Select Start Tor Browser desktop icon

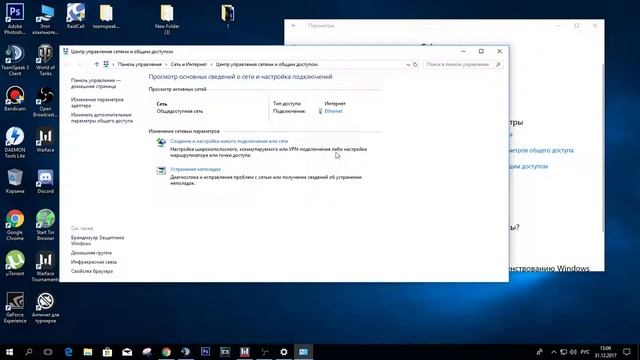tap(45, 225)
